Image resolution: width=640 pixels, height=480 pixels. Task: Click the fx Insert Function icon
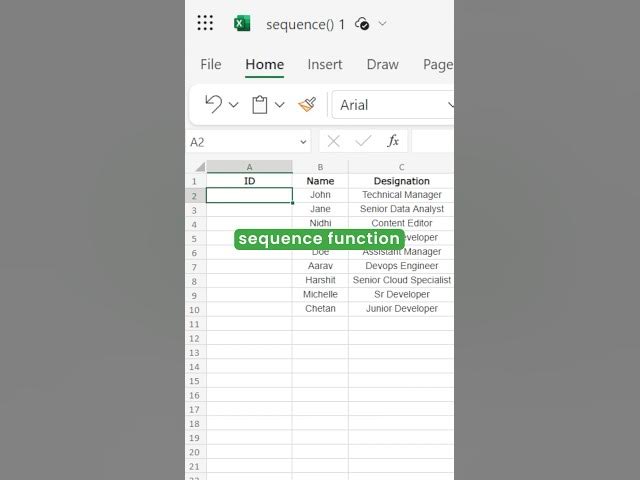coord(393,142)
